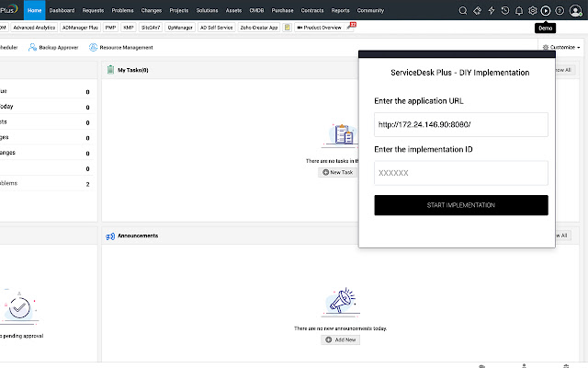
Task: Open the admin settings gear icon
Action: click(x=533, y=10)
